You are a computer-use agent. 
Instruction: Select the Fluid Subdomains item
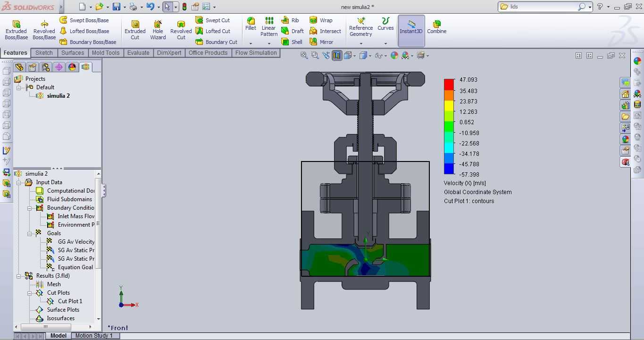point(64,199)
